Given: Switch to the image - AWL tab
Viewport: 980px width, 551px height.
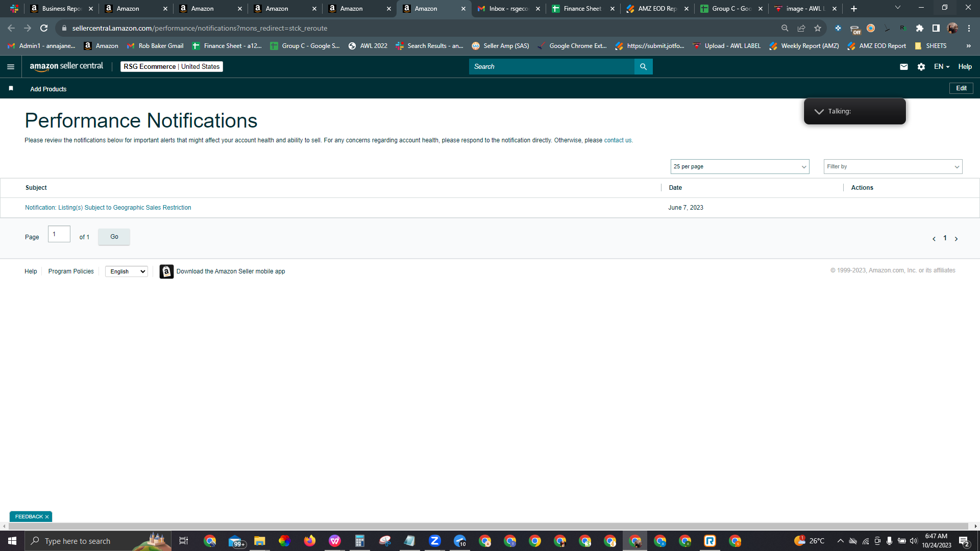Looking at the screenshot, I should (805, 9).
